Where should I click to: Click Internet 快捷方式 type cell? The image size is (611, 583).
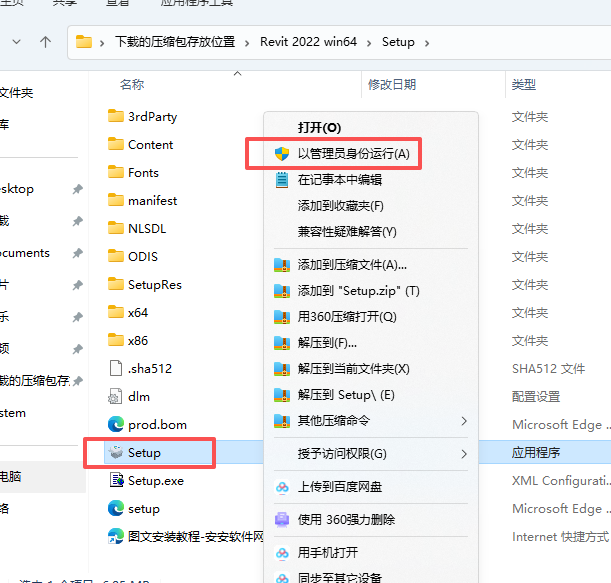[x=560, y=537]
